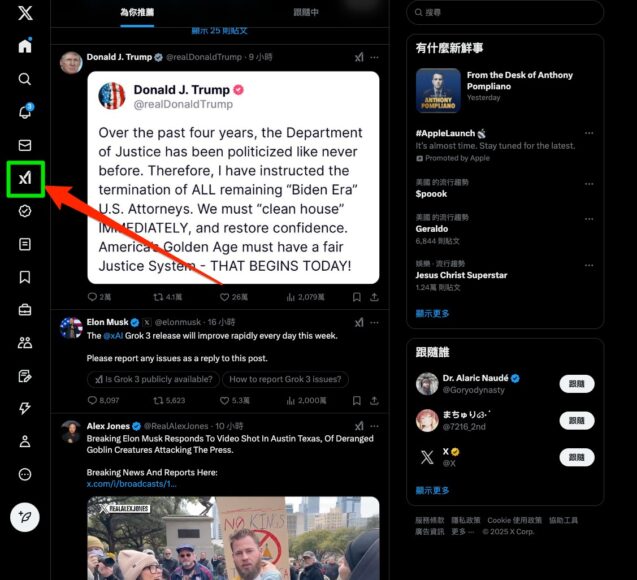Screen dimensions: 637x580
Task: Switch to the Following tab
Action: pyautogui.click(x=306, y=13)
